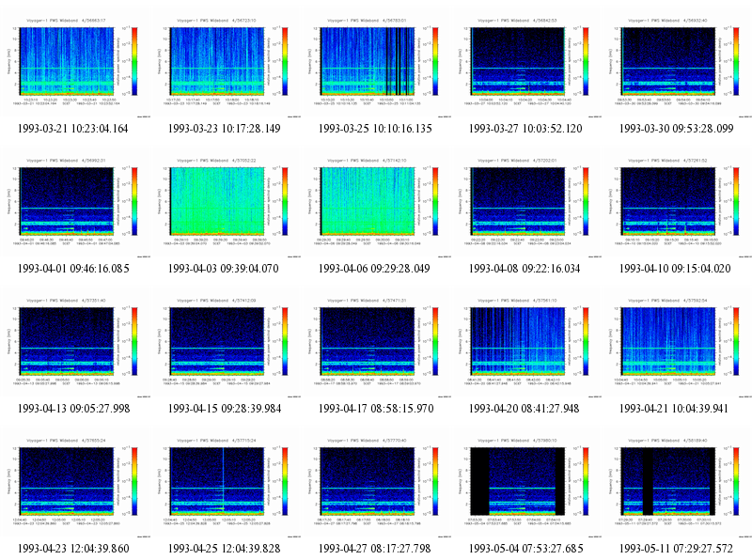Select the timestamp "1993-04-01 09:46:16.085"

point(73,269)
